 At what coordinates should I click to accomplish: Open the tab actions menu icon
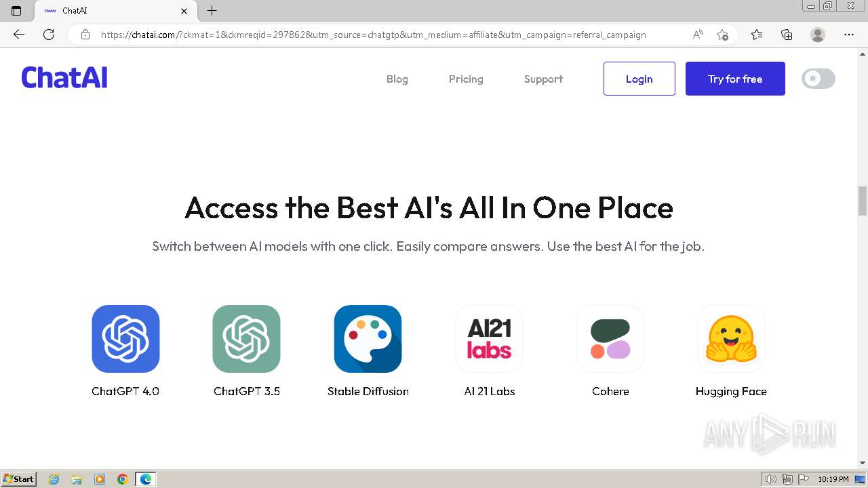tap(16, 11)
